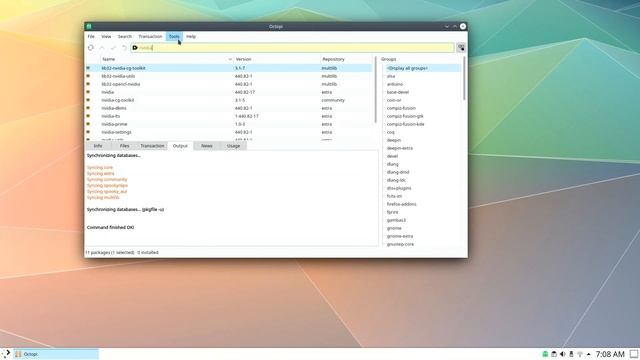Switch to the Usage tab
The height and width of the screenshot is (360, 640).
233,146
